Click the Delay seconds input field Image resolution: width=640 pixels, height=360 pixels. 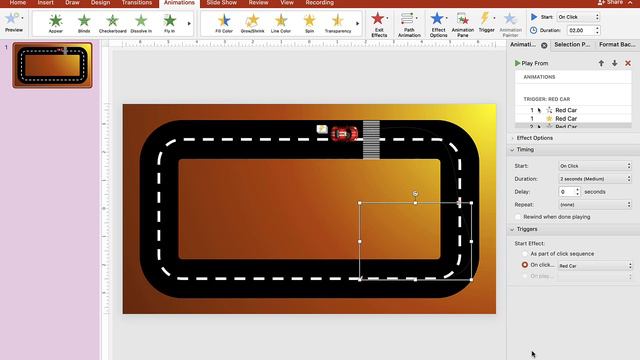pos(567,191)
